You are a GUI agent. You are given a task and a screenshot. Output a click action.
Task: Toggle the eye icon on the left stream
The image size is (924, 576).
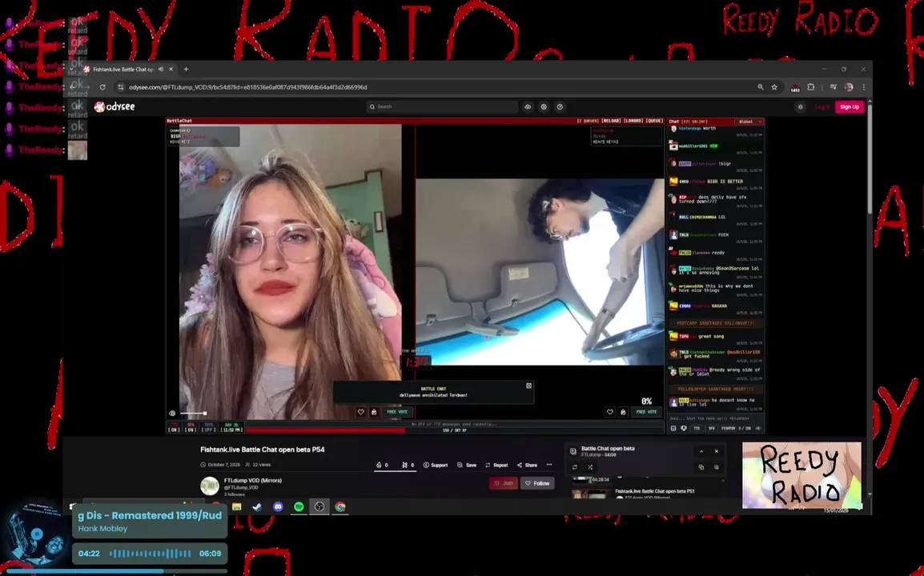172,414
